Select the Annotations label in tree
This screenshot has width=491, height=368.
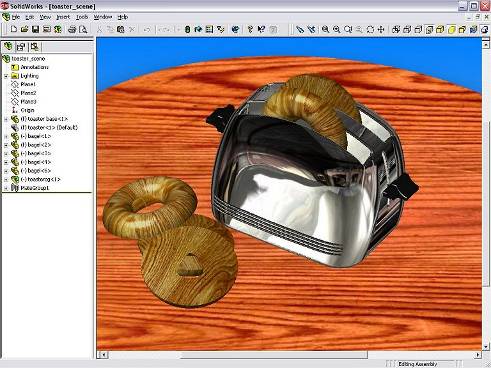34,67
